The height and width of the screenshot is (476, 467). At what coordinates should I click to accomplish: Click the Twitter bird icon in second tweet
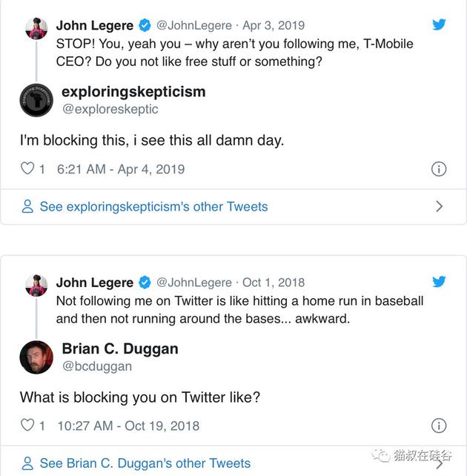(x=439, y=282)
